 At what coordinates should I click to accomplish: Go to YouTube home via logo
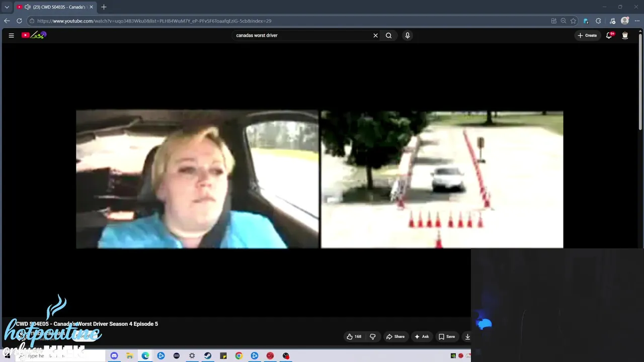pos(34,35)
